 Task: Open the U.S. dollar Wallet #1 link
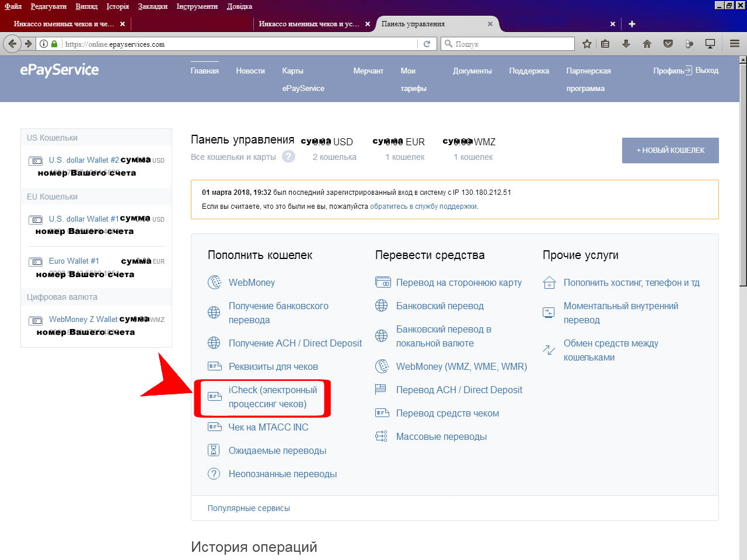[x=84, y=219]
